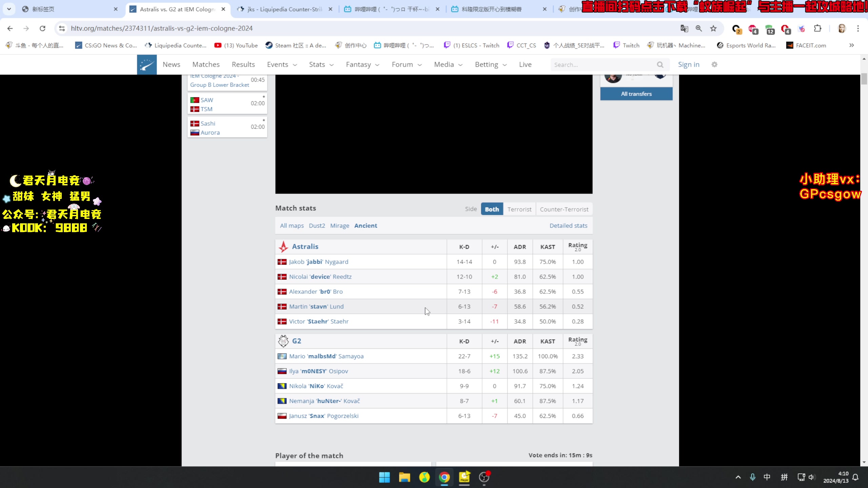Open the FACEIT.com bookmark
This screenshot has height=488, width=868.
[x=806, y=45]
